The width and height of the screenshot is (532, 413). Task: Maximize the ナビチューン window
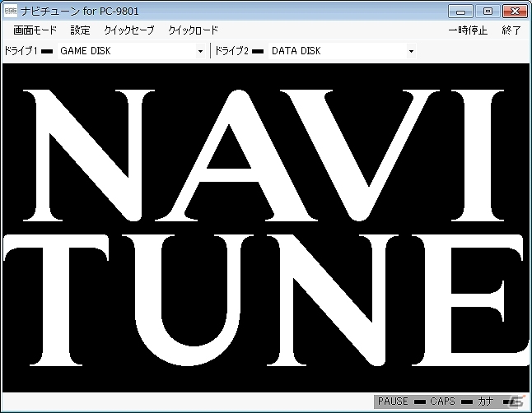[x=488, y=12]
